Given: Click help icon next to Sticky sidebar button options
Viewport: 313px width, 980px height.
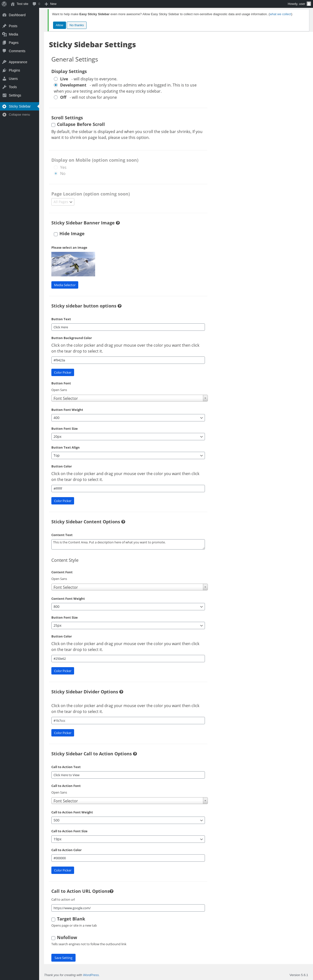Looking at the screenshot, I should (x=120, y=306).
